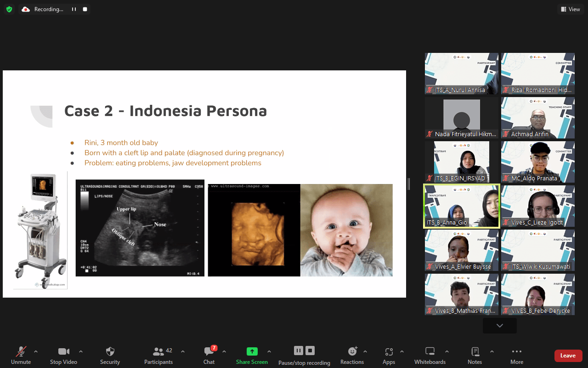Expand audio options arrow beside Unmute
The image size is (588, 368).
[x=36, y=352]
